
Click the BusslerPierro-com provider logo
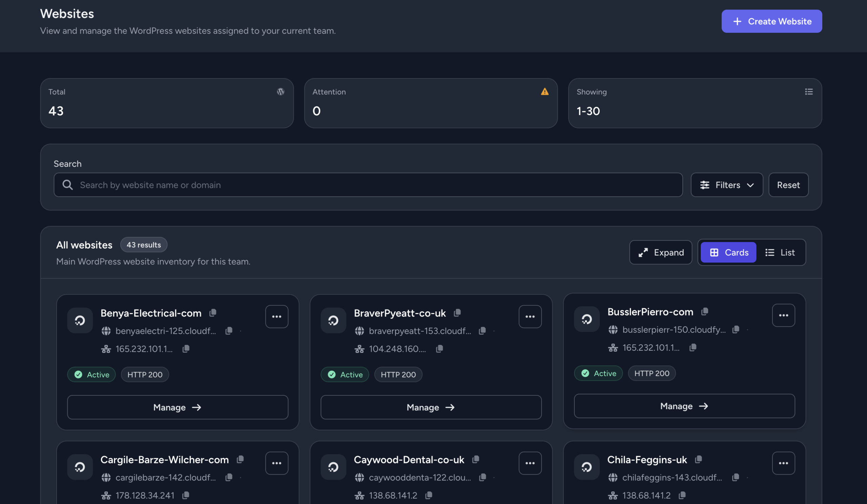click(587, 319)
